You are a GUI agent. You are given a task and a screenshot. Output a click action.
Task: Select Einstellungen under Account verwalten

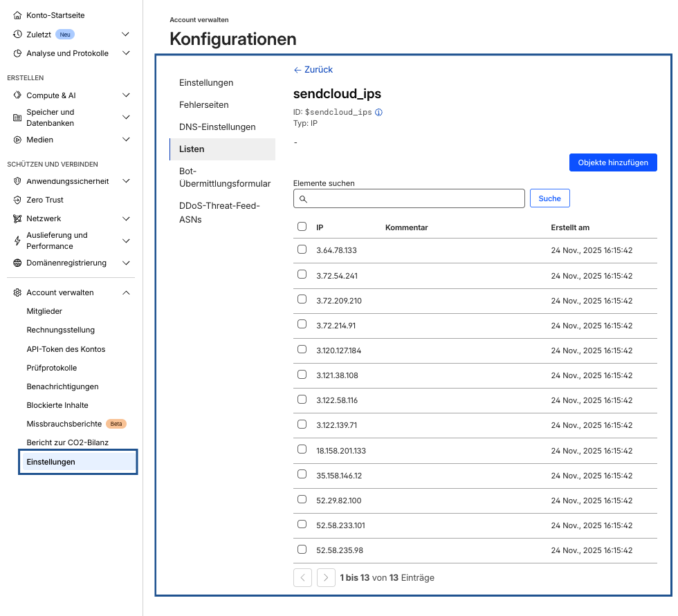[x=77, y=462]
